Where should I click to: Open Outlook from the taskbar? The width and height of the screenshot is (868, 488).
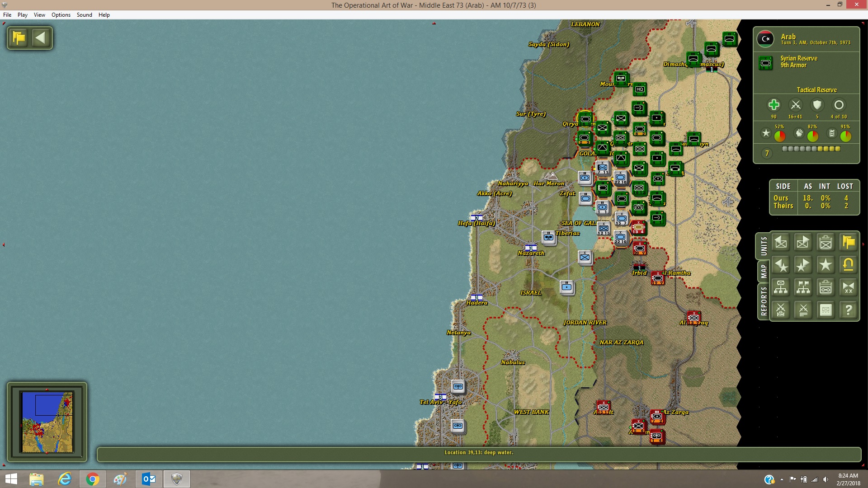148,479
